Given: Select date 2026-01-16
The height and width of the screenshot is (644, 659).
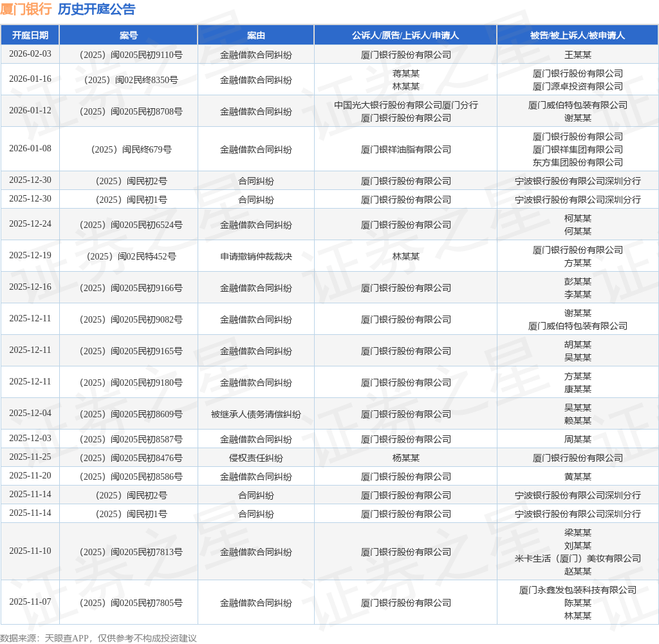Looking at the screenshot, I should pyautogui.click(x=30, y=79).
